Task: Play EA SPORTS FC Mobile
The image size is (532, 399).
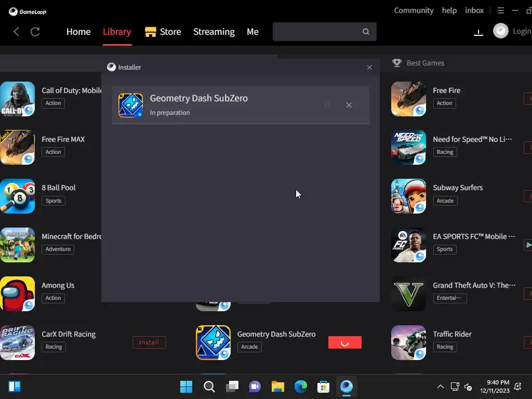Action: point(528,245)
